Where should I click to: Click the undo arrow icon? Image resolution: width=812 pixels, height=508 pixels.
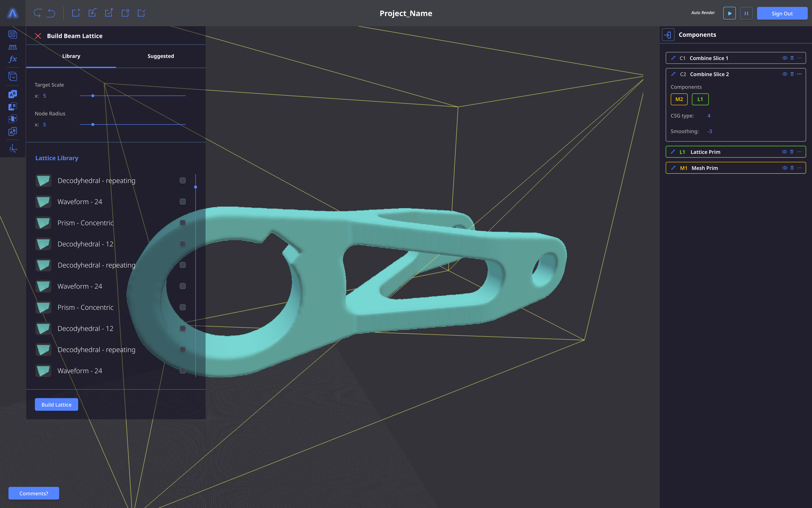coord(51,13)
